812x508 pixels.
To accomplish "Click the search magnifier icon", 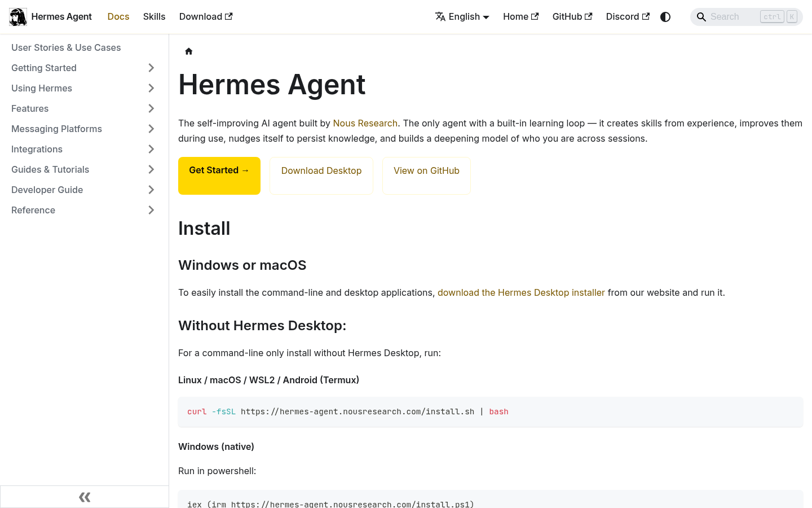I will coord(701,17).
